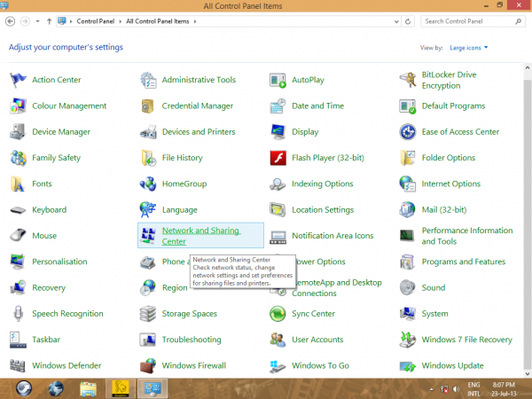This screenshot has height=399, width=532.
Task: Open the Fonts folder icon
Action: 18,184
